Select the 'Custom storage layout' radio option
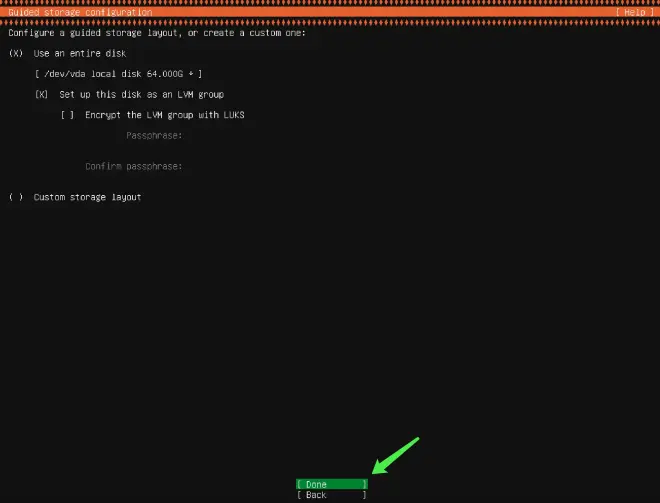This screenshot has width=660, height=503. [16, 197]
